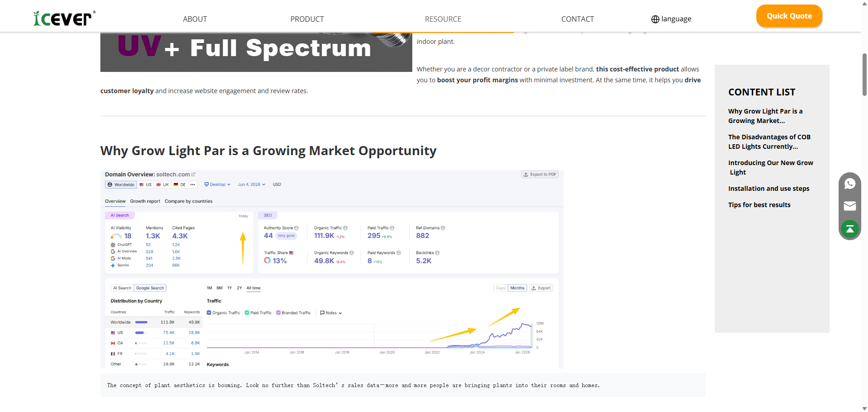Jump to 'Installation and use steps' section
The height and width of the screenshot is (412, 868).
click(769, 189)
